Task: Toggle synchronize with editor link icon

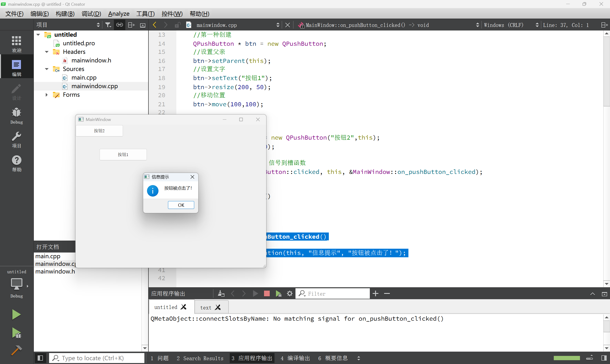Action: pyautogui.click(x=119, y=25)
